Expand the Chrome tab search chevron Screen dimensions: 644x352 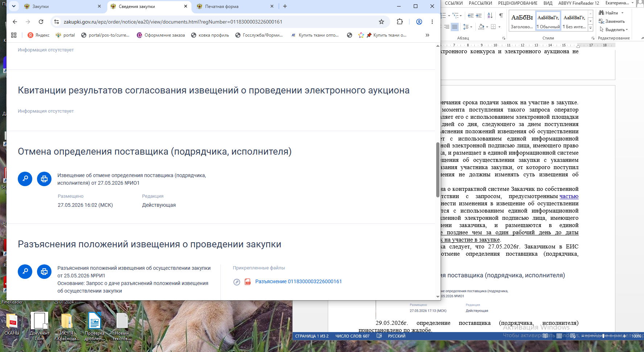tap(13, 6)
